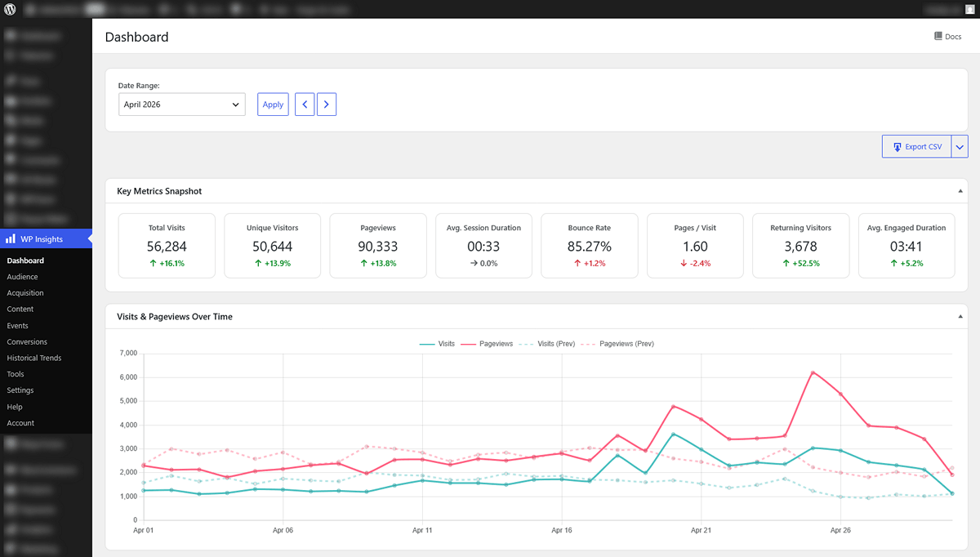Click the Unique Visitors value 50,644
Screen dimensions: 980x557
273,246
